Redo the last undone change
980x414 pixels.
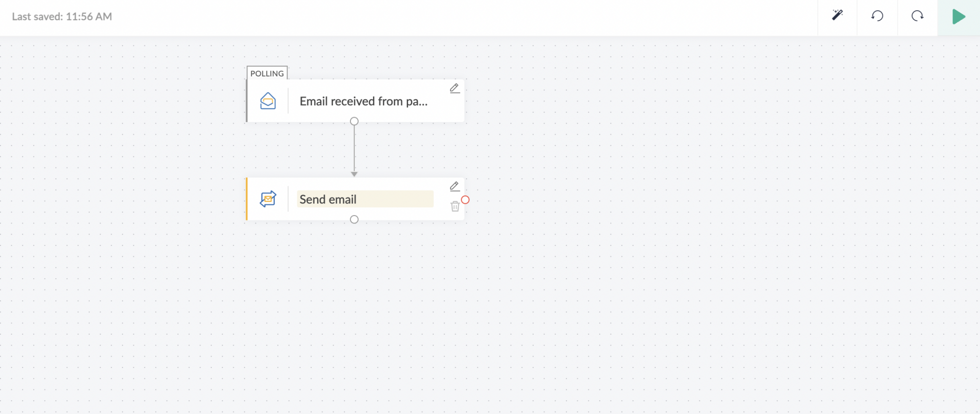917,16
